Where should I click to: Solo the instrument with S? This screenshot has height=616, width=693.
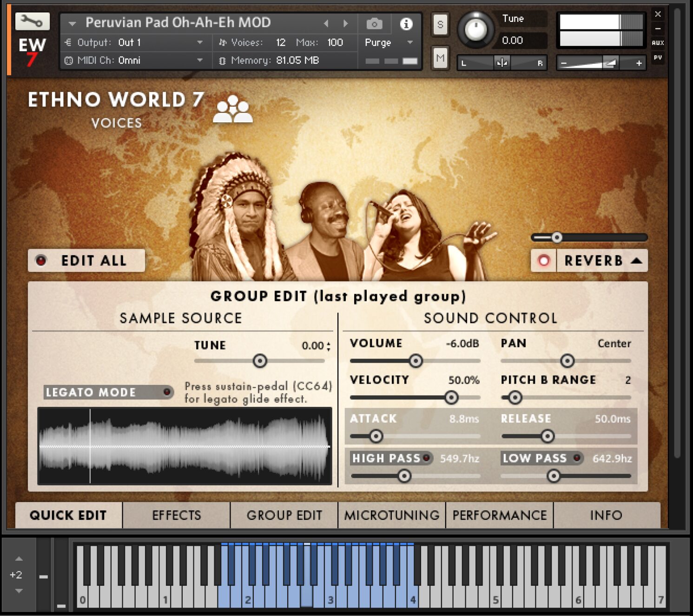[x=440, y=24]
